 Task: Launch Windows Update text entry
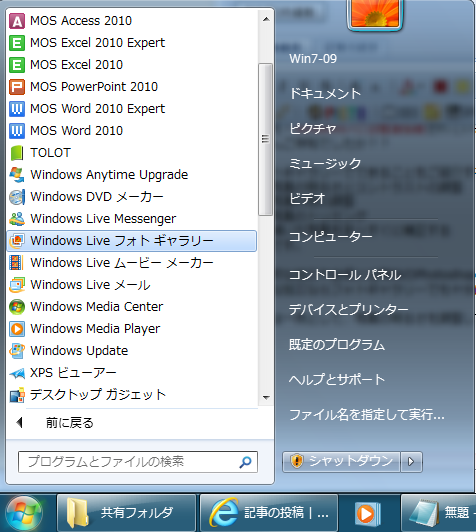click(79, 351)
